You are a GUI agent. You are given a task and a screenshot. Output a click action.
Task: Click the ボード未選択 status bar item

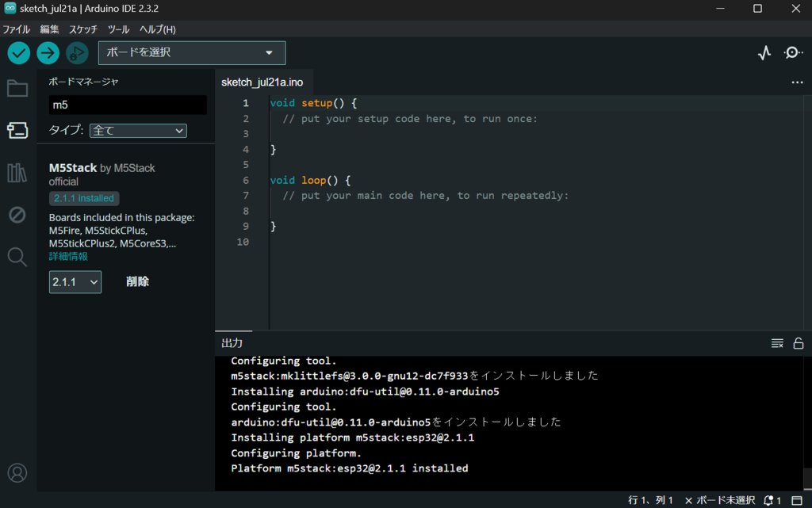click(x=720, y=500)
